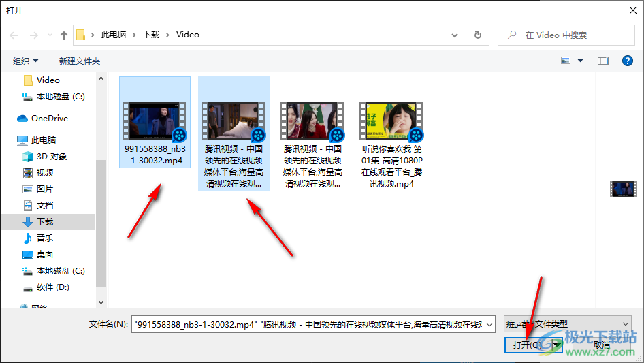The image size is (644, 363).
Task: Click the file name 991558388_nb3-1-30032.mp4 label
Action: (155, 155)
